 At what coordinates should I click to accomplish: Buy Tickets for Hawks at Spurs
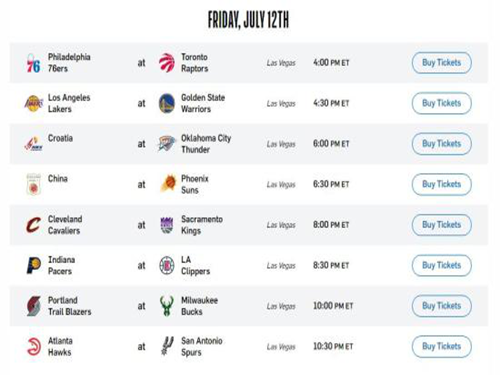point(442,346)
